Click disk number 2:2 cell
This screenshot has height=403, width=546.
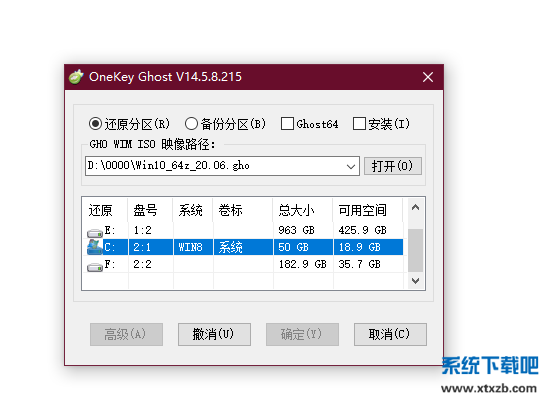(x=142, y=264)
